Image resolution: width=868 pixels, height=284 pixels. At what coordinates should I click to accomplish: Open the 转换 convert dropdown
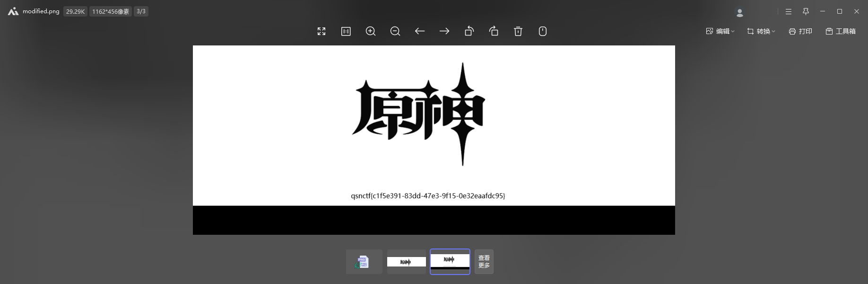pyautogui.click(x=761, y=31)
